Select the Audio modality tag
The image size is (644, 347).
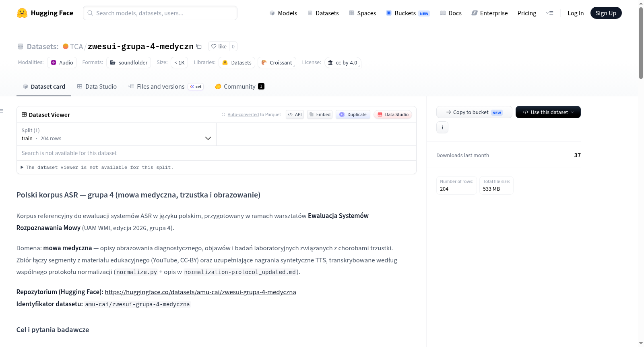(x=62, y=62)
